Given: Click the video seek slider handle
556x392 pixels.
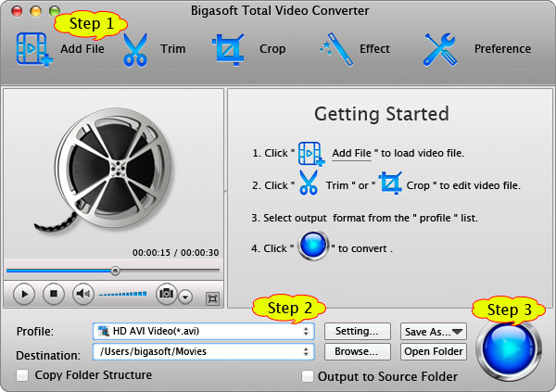Looking at the screenshot, I should click(115, 271).
